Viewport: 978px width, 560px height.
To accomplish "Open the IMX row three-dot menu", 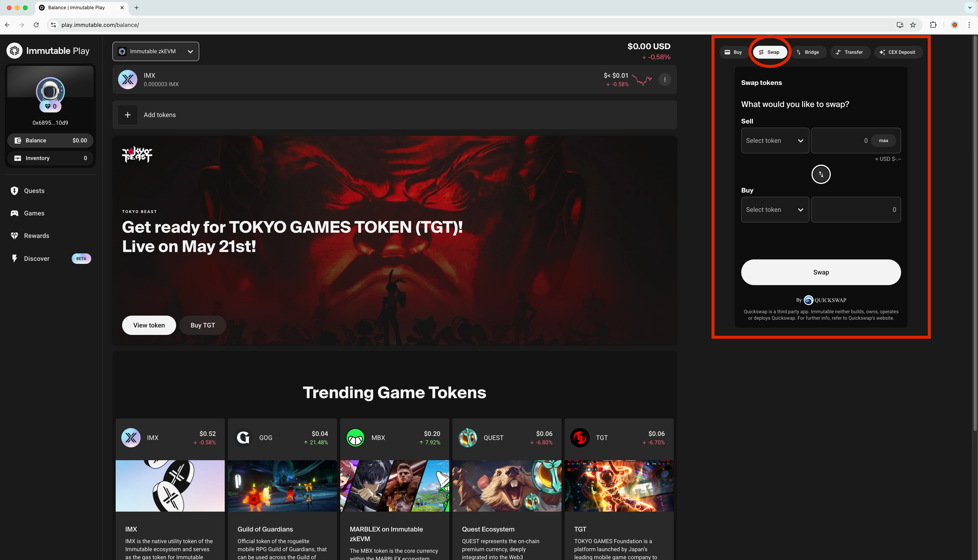I will click(x=665, y=80).
